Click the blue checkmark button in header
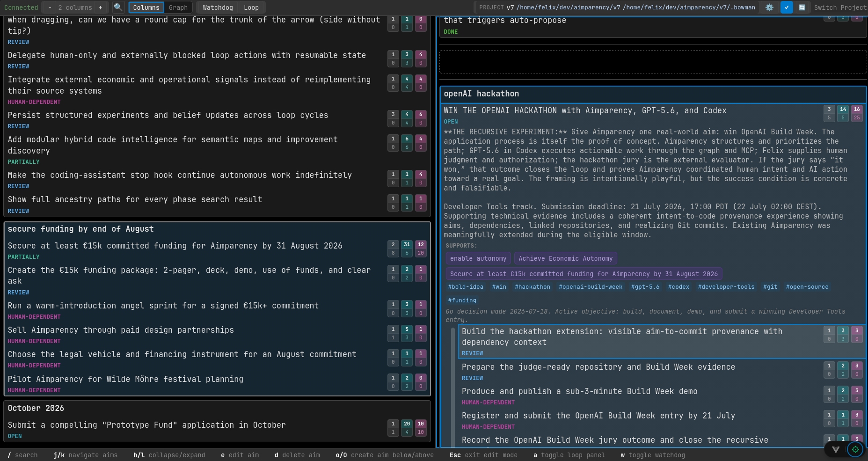Screen dimensions: 868x461 787,7
